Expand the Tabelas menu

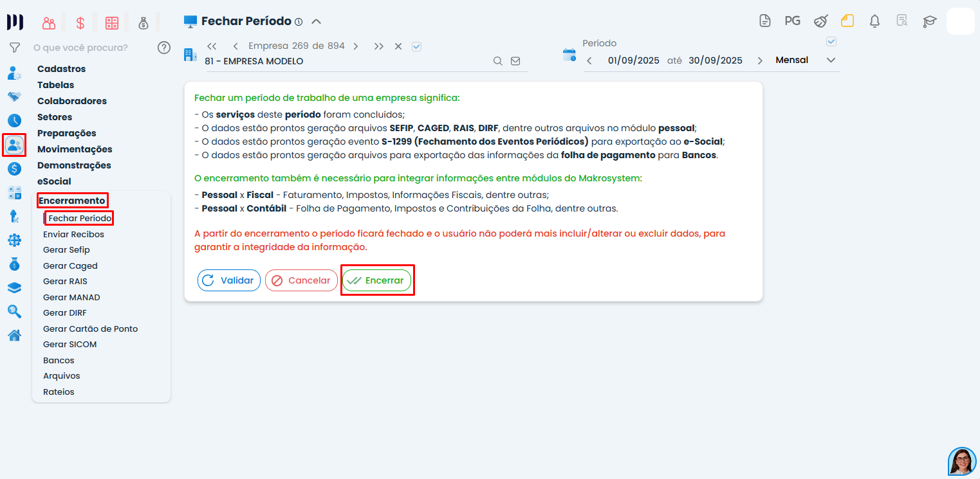(55, 85)
